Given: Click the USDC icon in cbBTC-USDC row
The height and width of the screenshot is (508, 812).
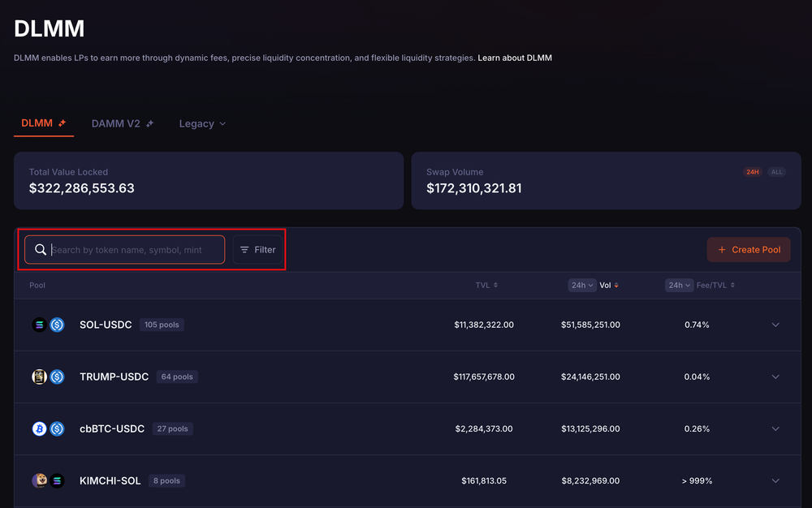Looking at the screenshot, I should click(x=57, y=428).
